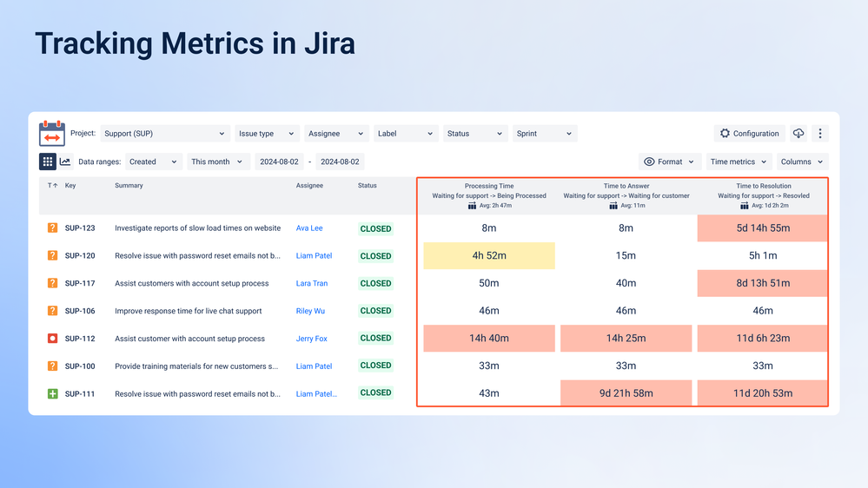
Task: Click the Key column header
Action: click(x=70, y=185)
